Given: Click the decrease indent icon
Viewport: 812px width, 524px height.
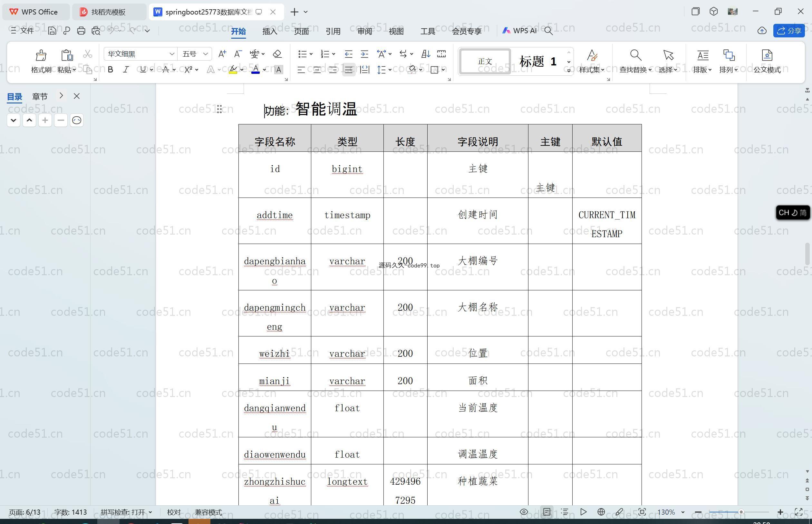Looking at the screenshot, I should 348,54.
